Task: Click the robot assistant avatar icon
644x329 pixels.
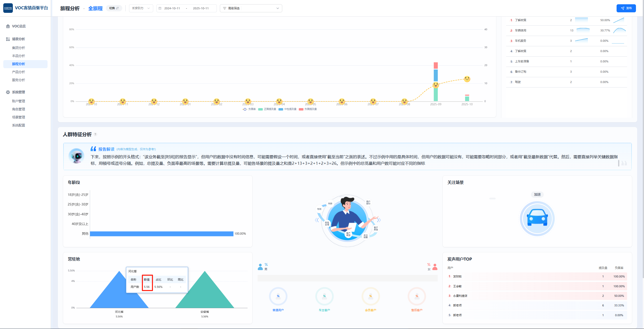Action: (76, 156)
